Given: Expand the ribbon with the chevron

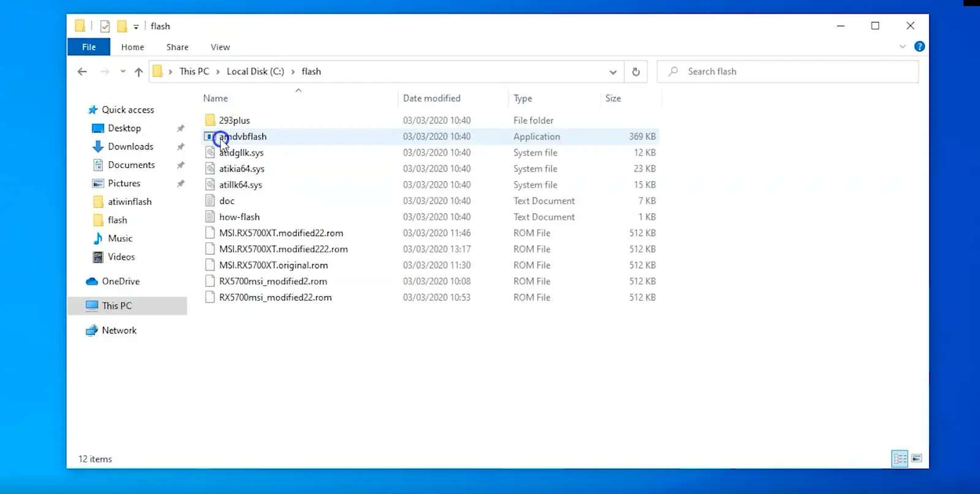Looking at the screenshot, I should coord(902,47).
